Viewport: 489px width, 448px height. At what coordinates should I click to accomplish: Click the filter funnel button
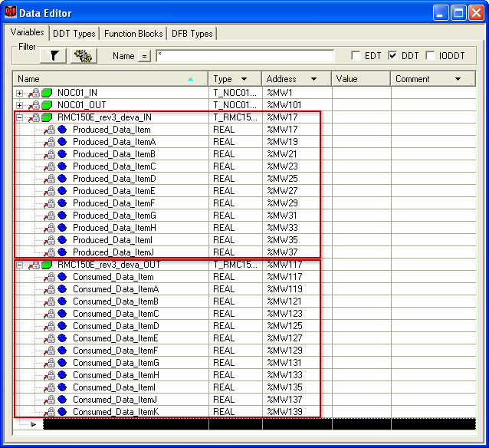(54, 56)
